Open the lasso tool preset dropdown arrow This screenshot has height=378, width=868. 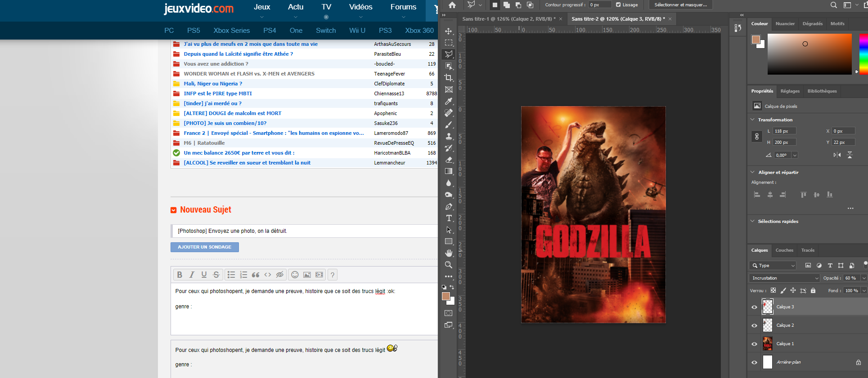[480, 5]
